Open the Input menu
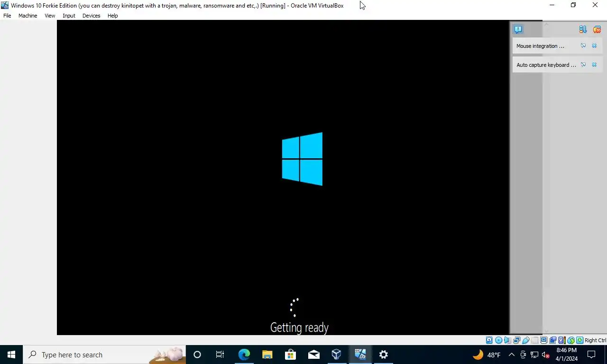The image size is (607, 364). coord(69,16)
